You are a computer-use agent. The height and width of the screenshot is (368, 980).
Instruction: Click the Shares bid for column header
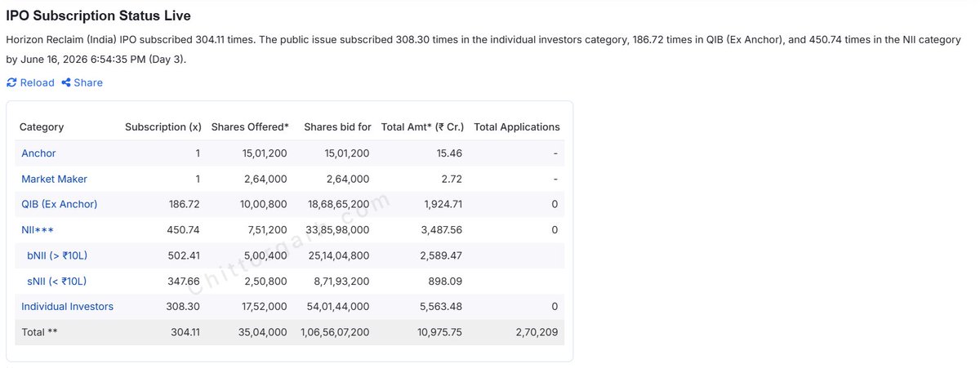(337, 127)
